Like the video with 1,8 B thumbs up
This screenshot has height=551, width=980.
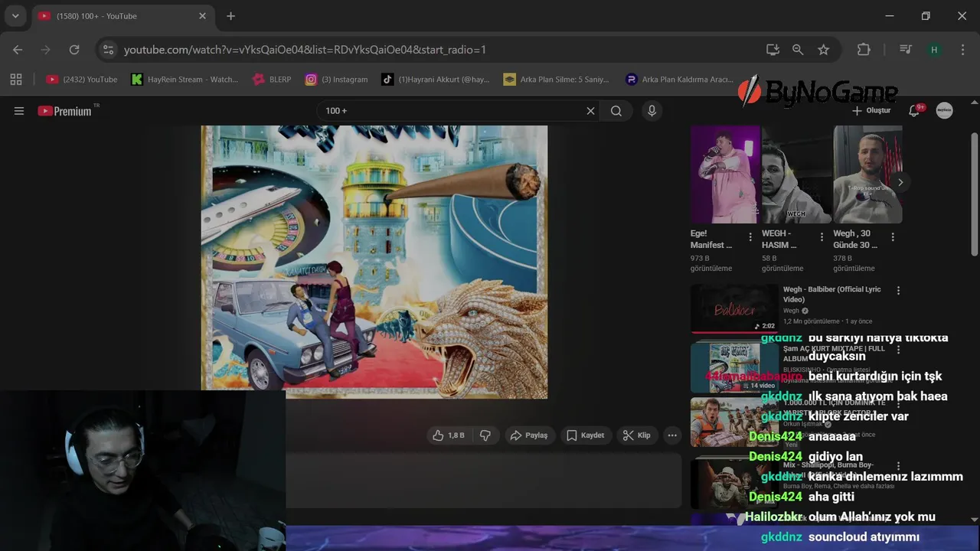coord(448,435)
